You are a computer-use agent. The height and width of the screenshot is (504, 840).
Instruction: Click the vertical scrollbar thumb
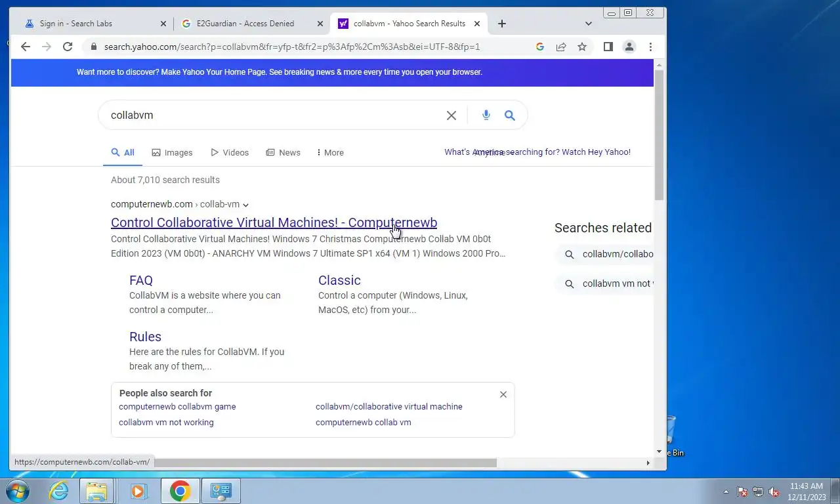click(660, 135)
